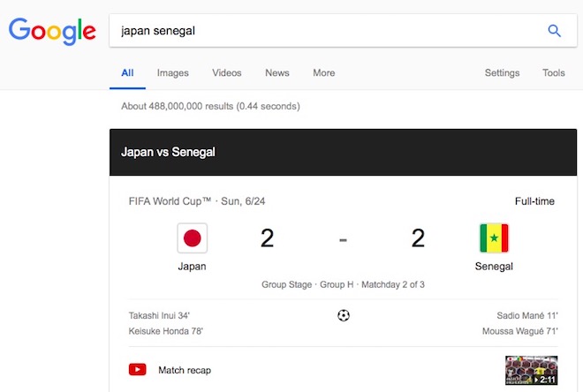Click the 'Match recap' link
Screen dimensions: 583x392
tap(185, 370)
